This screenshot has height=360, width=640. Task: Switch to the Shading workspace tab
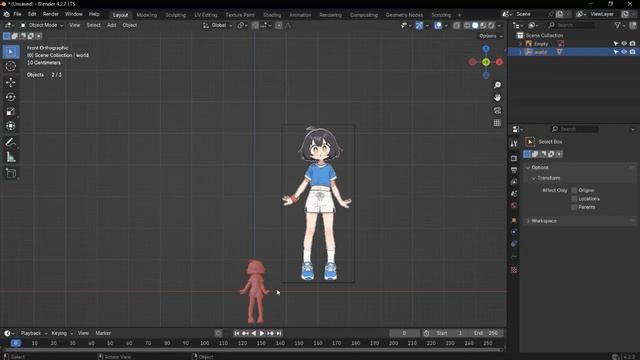(272, 15)
